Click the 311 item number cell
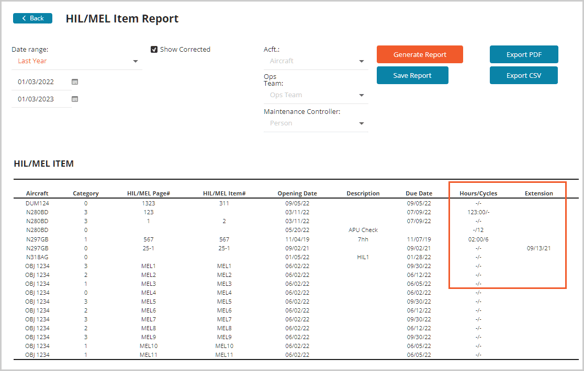 tap(224, 203)
